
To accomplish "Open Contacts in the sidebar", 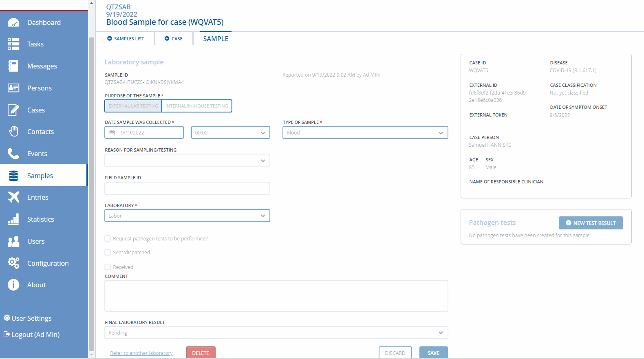I will coord(44,132).
